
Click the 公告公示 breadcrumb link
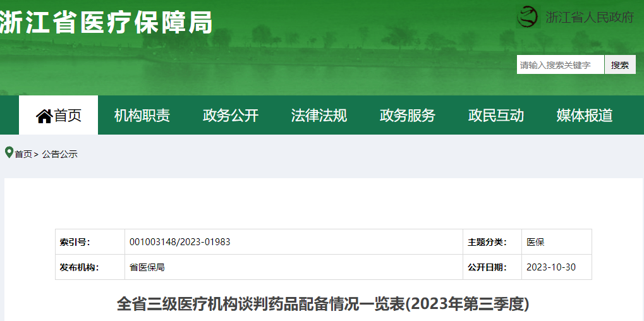point(59,154)
